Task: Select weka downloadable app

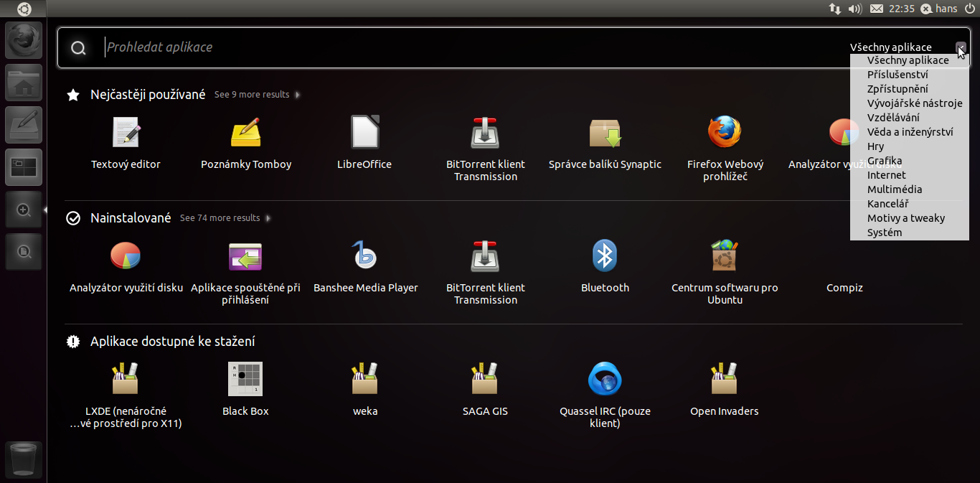Action: tap(365, 390)
